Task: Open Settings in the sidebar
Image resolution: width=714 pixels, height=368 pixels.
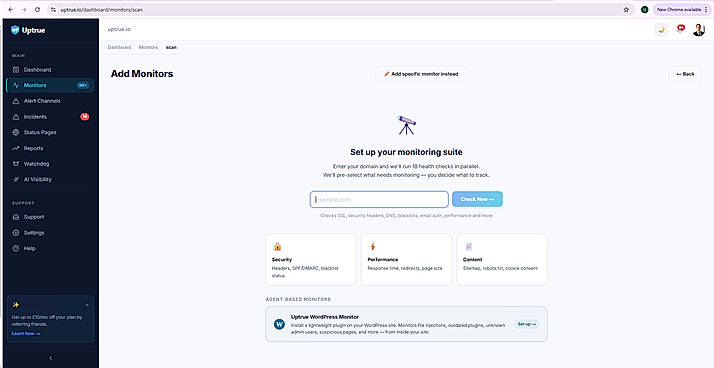Action: pyautogui.click(x=50, y=233)
